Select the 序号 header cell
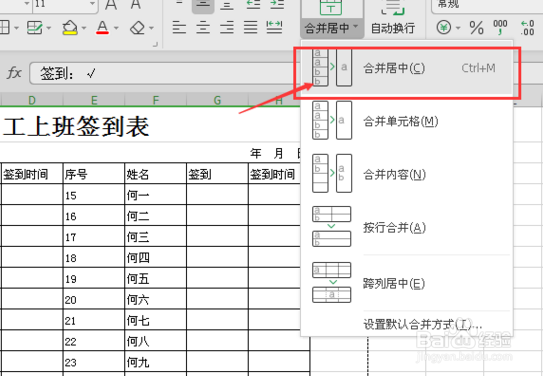 click(94, 174)
